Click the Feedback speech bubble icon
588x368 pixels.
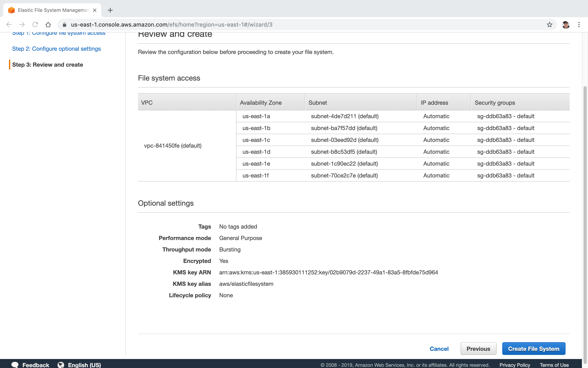pos(15,365)
